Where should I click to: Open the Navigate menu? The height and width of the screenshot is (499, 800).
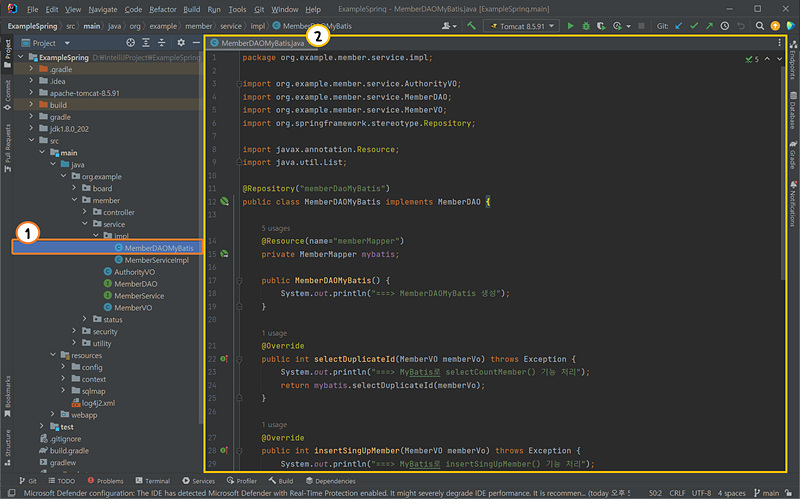coord(103,9)
